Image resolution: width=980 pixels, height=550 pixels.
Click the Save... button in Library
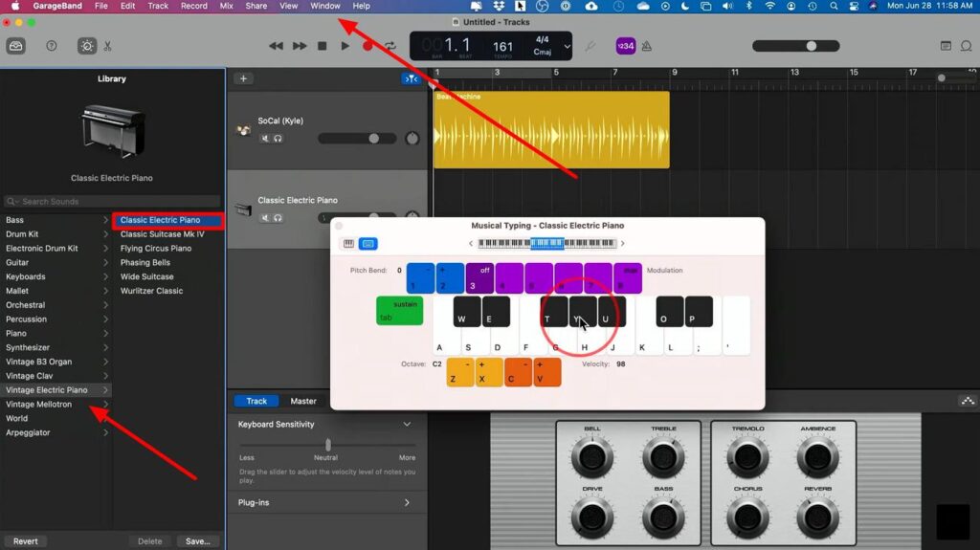pyautogui.click(x=197, y=541)
